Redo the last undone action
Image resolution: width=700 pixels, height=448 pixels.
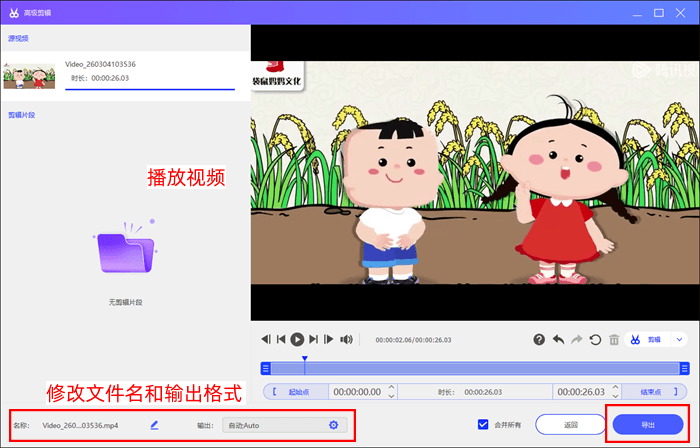pos(577,340)
